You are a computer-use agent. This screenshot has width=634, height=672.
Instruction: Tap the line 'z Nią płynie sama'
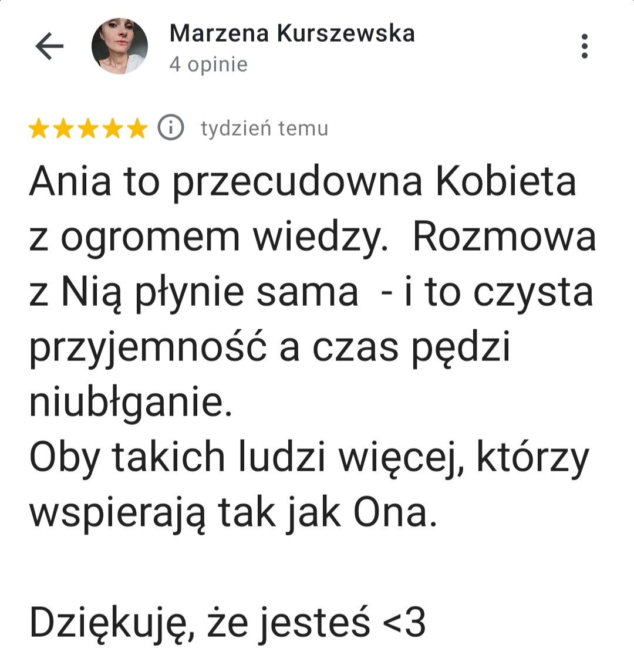[193, 292]
